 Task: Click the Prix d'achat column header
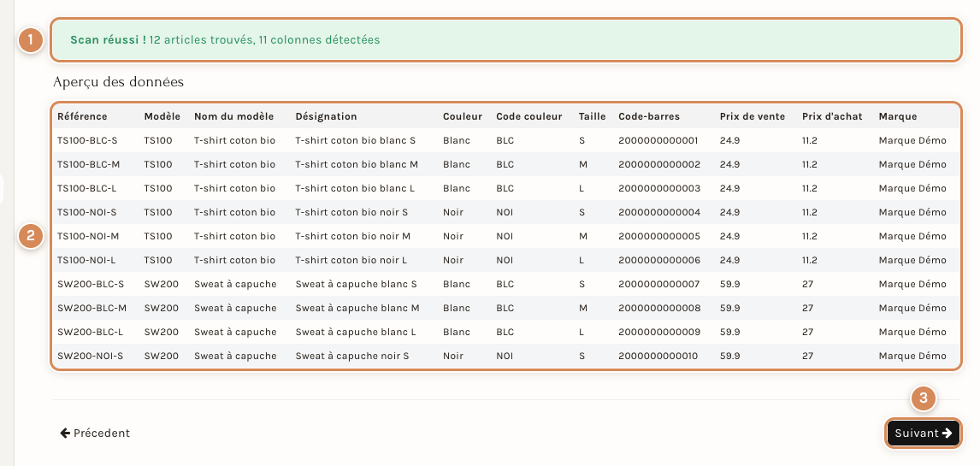tap(832, 116)
